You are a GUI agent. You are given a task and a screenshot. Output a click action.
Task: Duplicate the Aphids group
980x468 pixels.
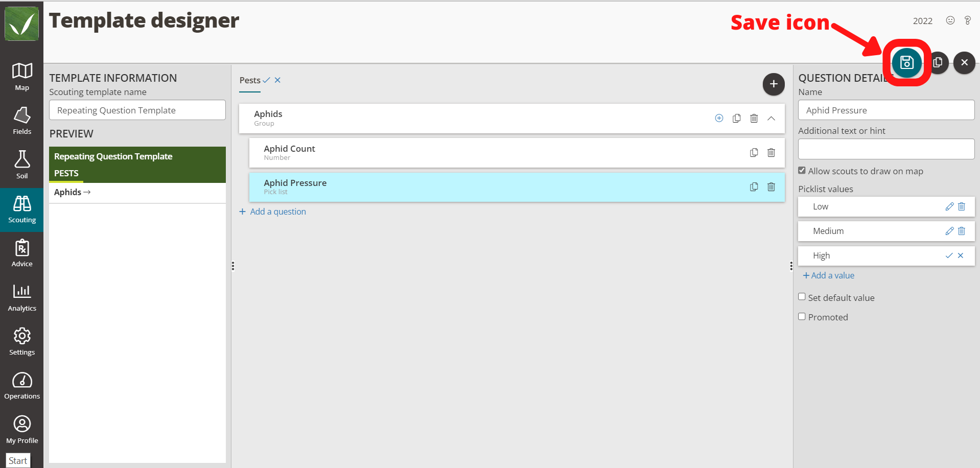tap(736, 118)
